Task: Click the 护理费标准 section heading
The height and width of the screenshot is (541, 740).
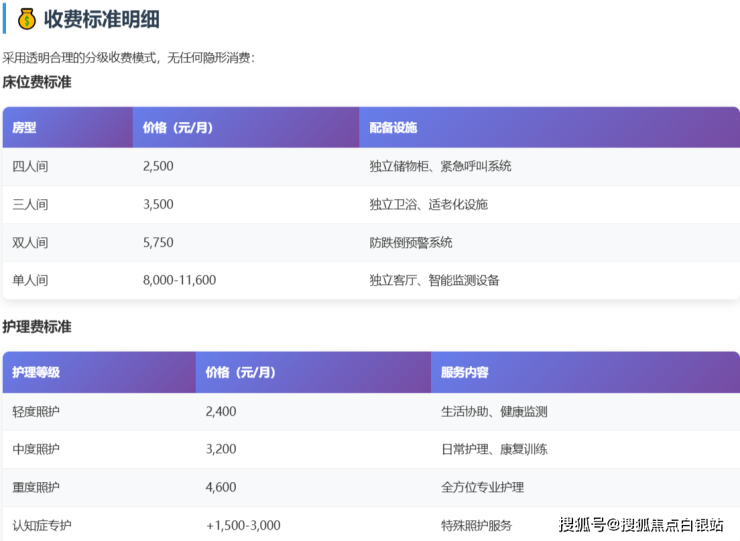Action: pyautogui.click(x=37, y=327)
